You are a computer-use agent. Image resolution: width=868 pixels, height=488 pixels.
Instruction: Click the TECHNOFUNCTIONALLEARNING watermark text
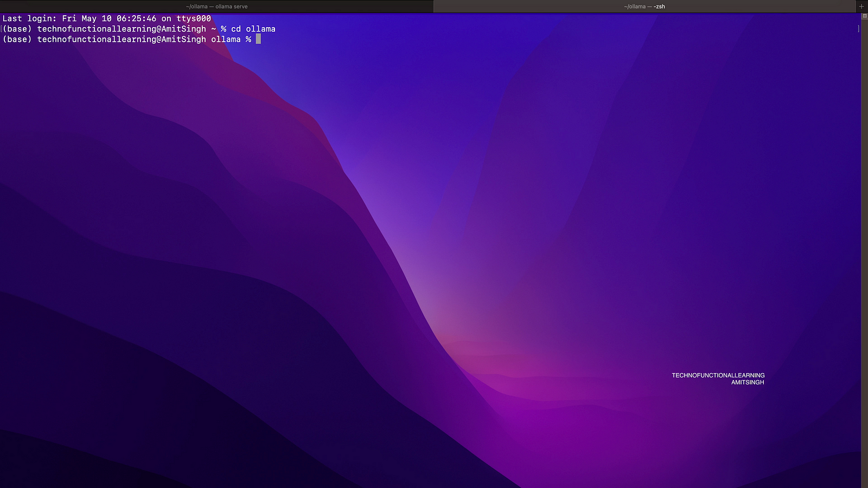tap(718, 375)
